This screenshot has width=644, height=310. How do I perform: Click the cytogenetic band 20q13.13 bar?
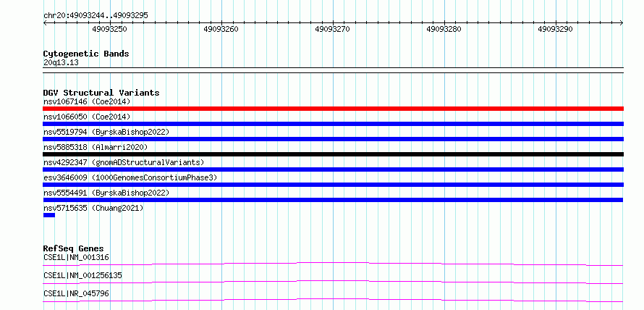333,70
